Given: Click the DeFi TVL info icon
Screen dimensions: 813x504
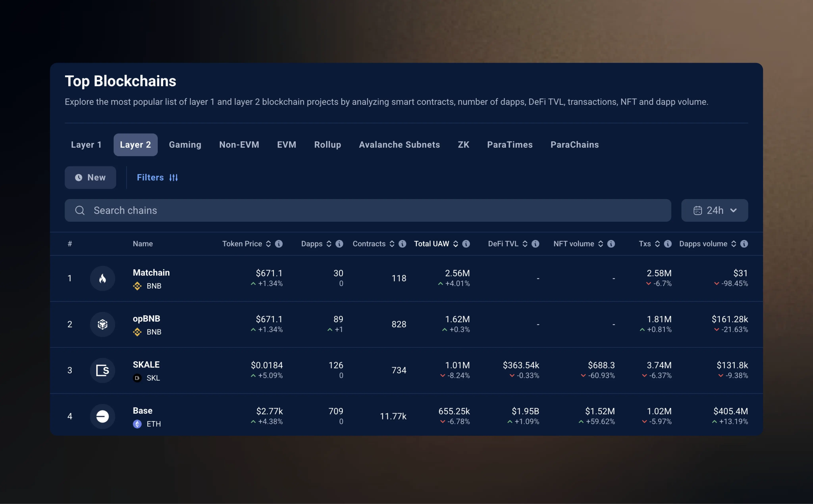Looking at the screenshot, I should coord(535,244).
